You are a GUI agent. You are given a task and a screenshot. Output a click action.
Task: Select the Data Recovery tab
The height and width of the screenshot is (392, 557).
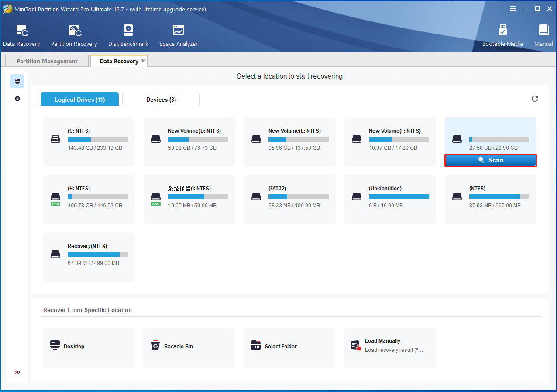[119, 61]
